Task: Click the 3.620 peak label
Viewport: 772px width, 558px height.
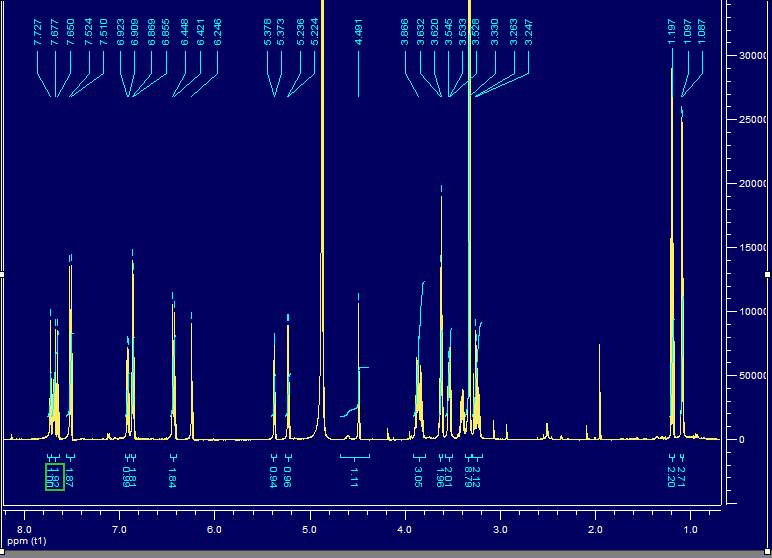Action: click(x=435, y=33)
